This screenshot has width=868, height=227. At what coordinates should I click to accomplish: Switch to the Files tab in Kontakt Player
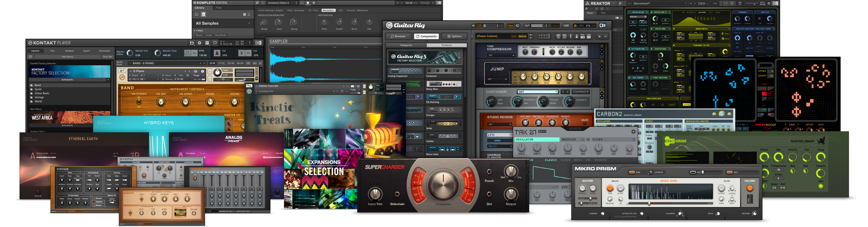coord(53,51)
